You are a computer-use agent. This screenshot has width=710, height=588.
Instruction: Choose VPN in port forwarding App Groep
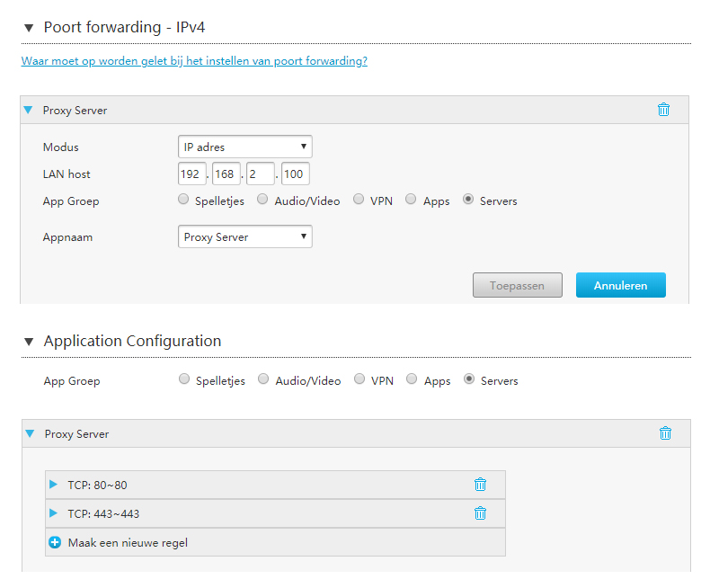tap(359, 200)
